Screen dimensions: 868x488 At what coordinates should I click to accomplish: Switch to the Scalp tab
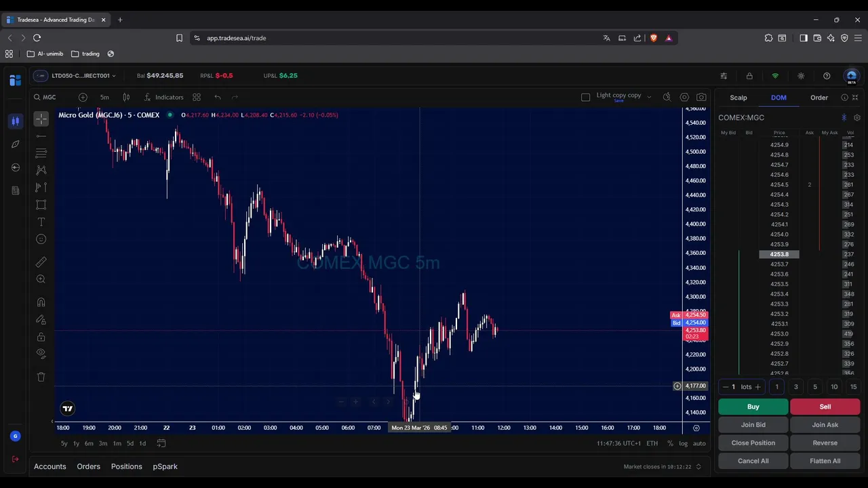click(x=738, y=98)
